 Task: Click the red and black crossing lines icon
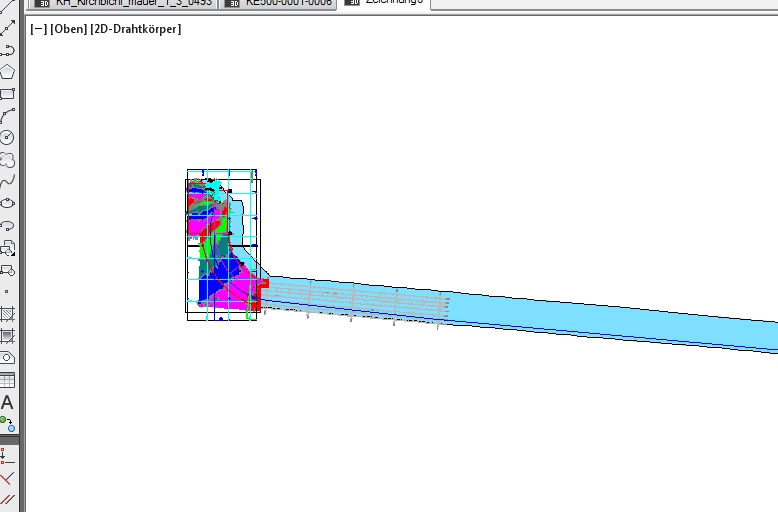7,478
